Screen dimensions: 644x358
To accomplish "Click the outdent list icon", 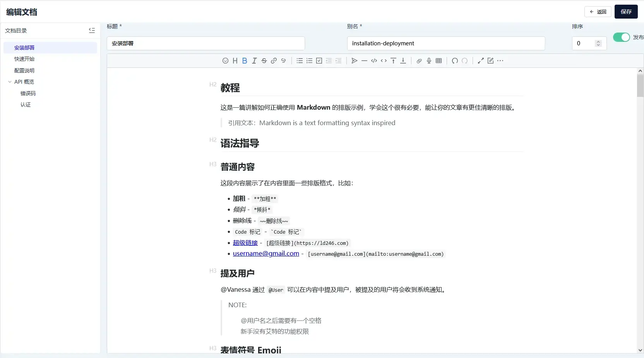I will (329, 60).
